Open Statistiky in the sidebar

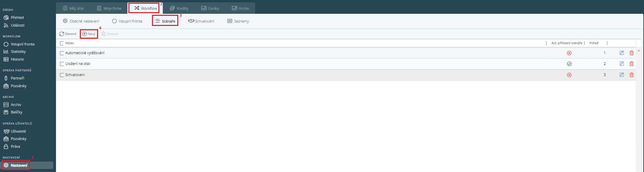[x=18, y=51]
